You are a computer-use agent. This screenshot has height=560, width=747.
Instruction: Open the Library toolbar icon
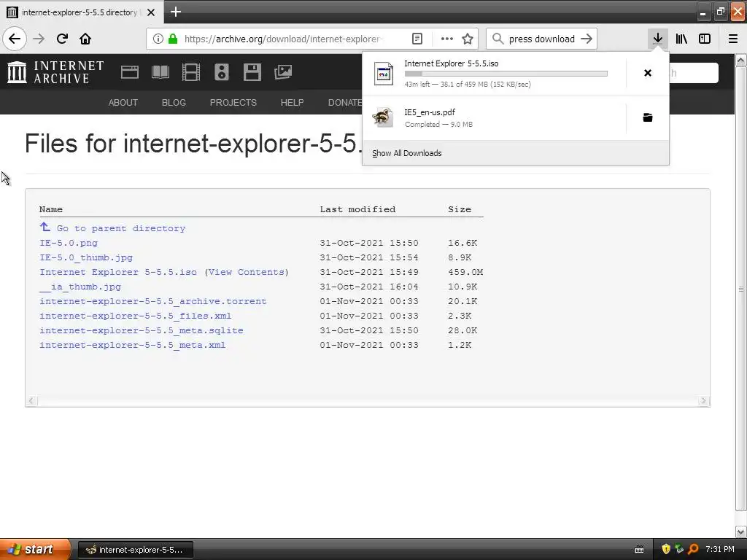(681, 39)
